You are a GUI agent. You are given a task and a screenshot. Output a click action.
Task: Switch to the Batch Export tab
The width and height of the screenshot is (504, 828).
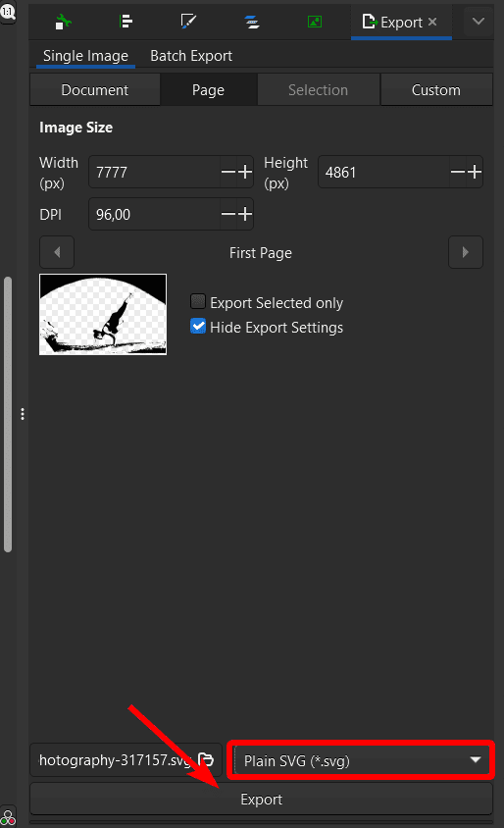click(x=191, y=56)
